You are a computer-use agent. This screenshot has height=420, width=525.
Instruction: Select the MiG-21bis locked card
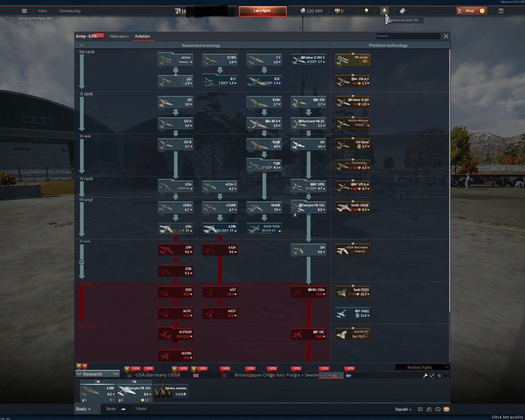[308, 292]
